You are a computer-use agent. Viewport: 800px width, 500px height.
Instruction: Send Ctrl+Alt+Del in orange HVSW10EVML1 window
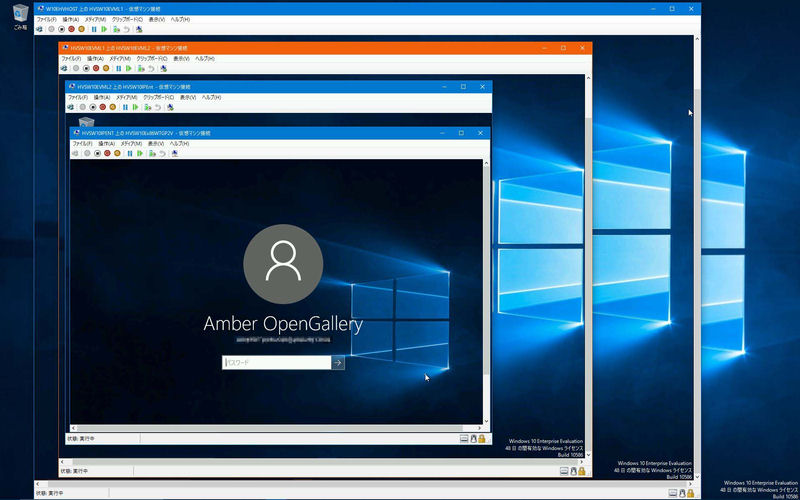click(64, 68)
